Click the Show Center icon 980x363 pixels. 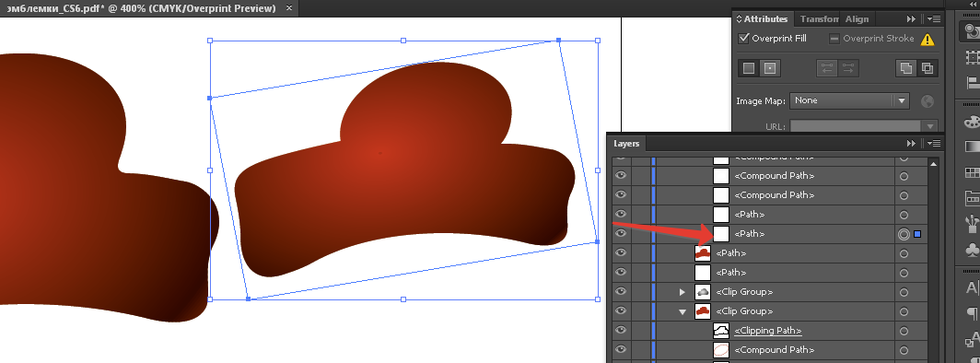point(770,68)
